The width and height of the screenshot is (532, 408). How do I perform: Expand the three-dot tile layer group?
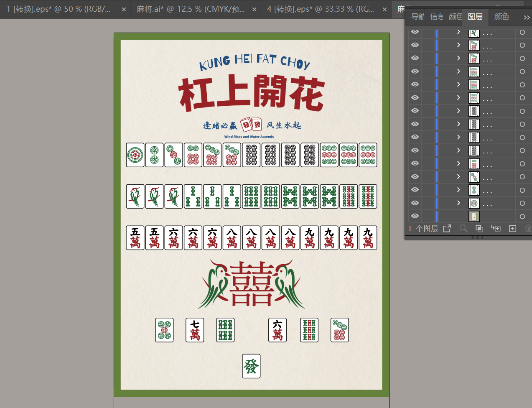coord(458,176)
